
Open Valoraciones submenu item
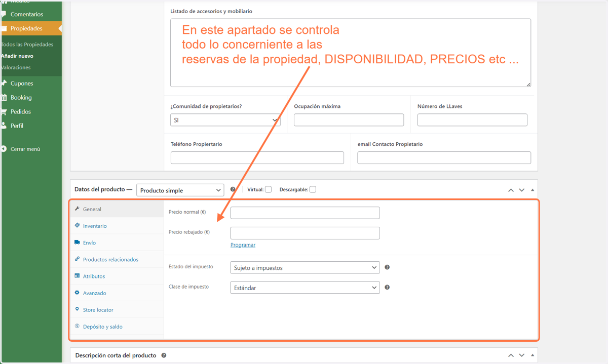pyautogui.click(x=16, y=67)
